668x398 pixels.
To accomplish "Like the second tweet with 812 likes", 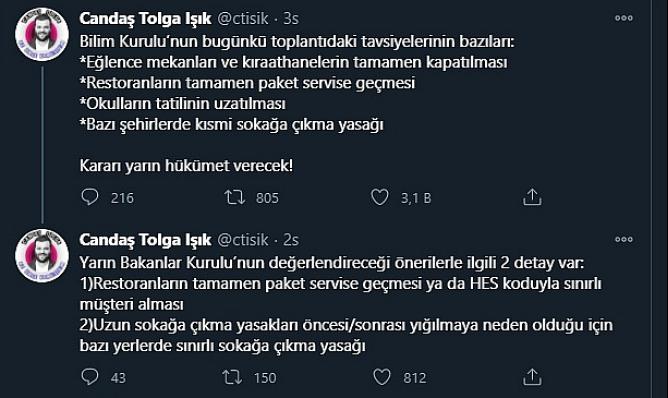I will [382, 377].
